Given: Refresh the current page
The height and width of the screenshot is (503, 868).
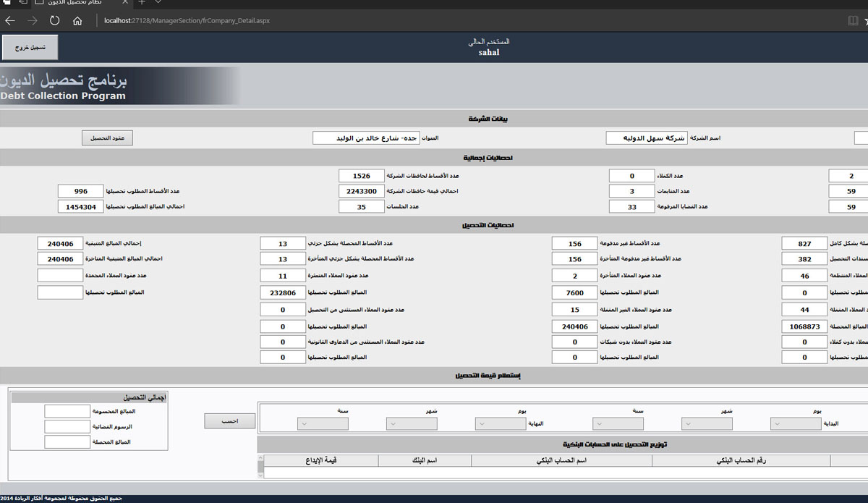Looking at the screenshot, I should [x=55, y=21].
